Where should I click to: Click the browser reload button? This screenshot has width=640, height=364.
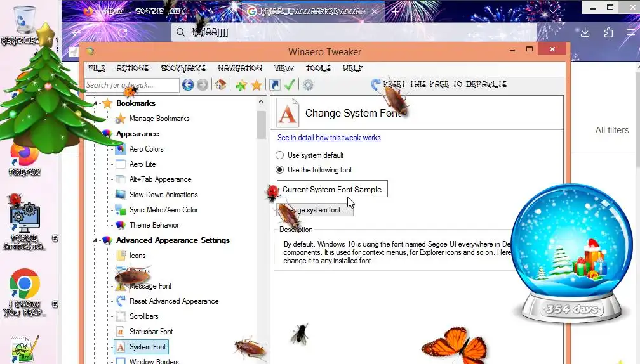(x=123, y=32)
